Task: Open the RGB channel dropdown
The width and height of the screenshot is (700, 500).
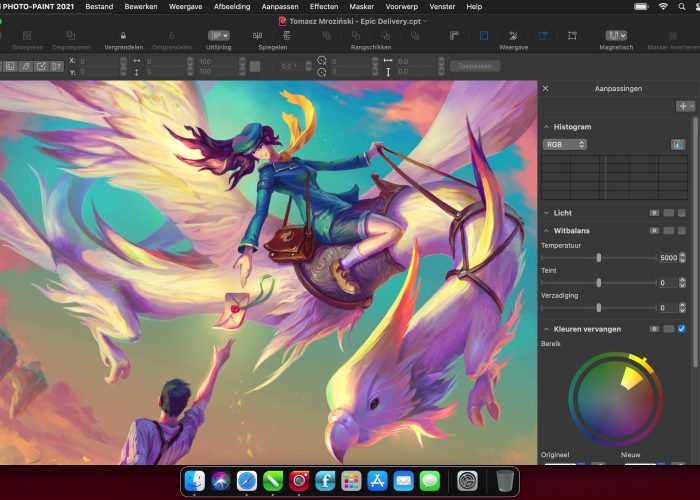Action: (565, 145)
